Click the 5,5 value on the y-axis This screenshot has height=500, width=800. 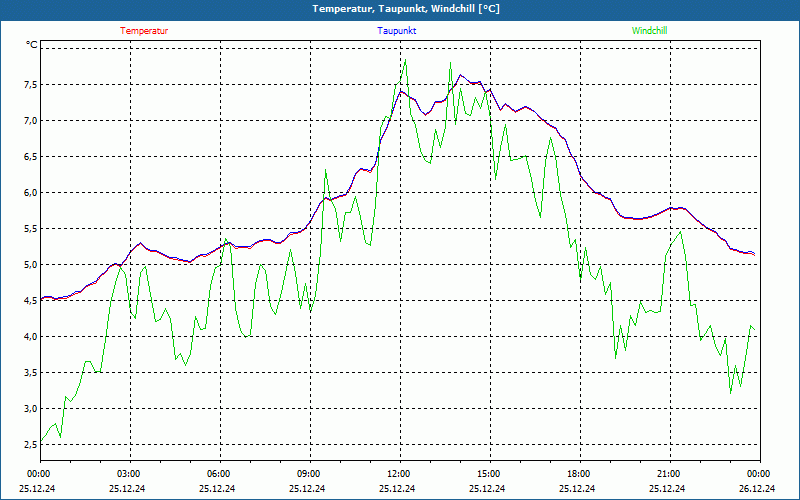32,229
